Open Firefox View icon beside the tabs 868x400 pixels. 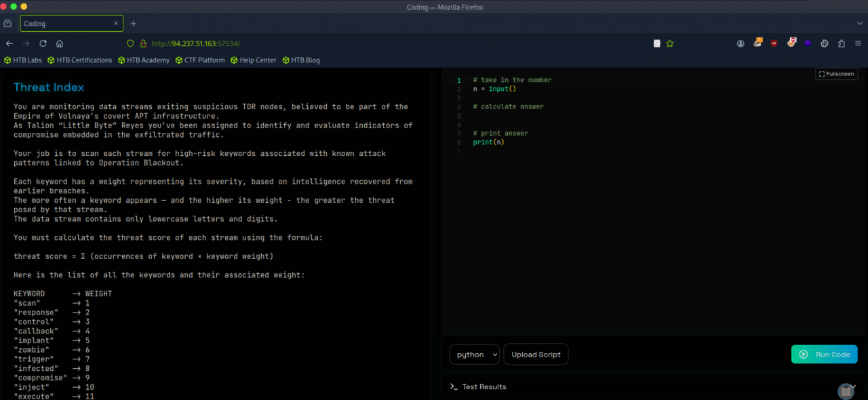click(x=7, y=23)
